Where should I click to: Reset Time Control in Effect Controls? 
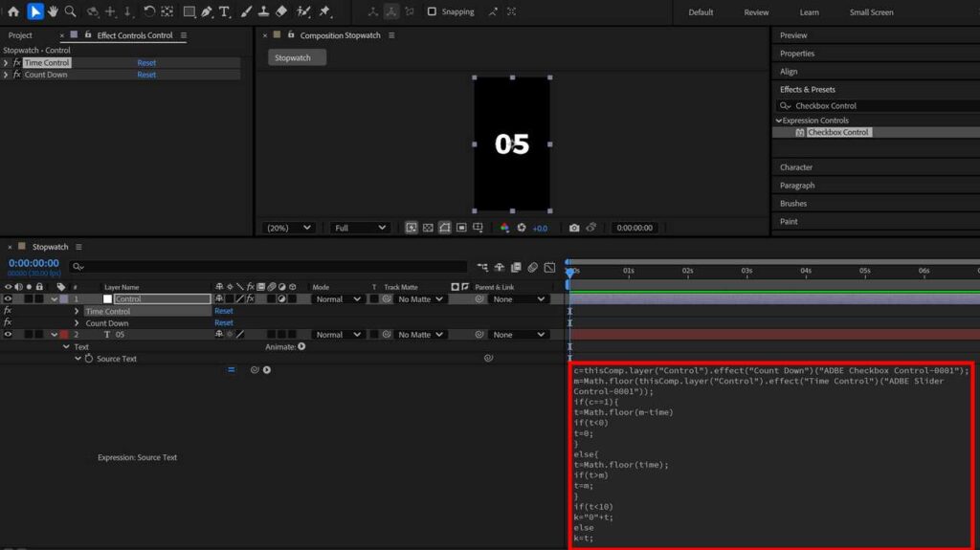146,62
